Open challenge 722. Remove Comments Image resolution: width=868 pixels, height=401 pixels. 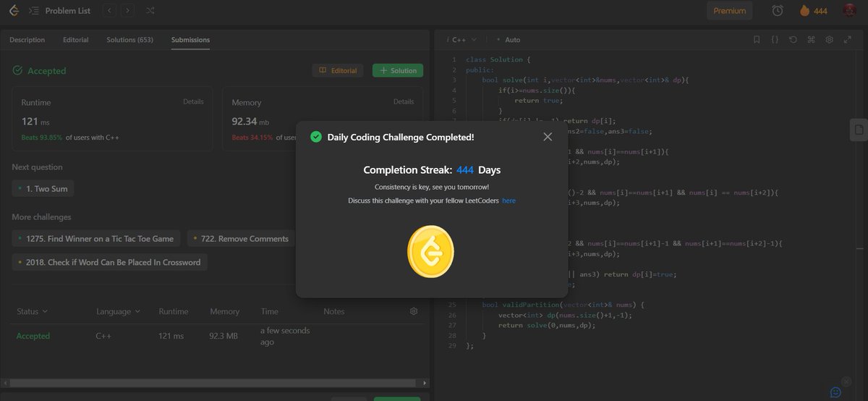[x=242, y=239]
